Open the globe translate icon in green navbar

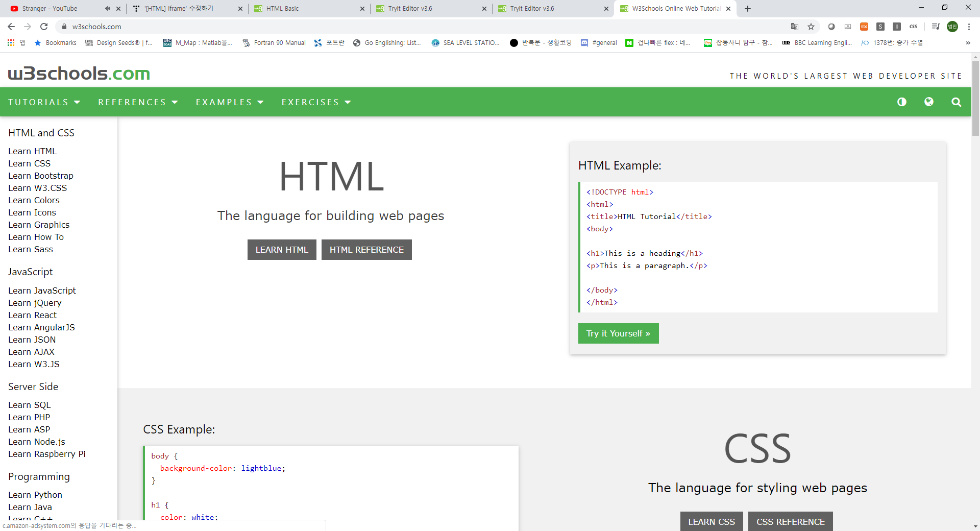click(x=929, y=102)
